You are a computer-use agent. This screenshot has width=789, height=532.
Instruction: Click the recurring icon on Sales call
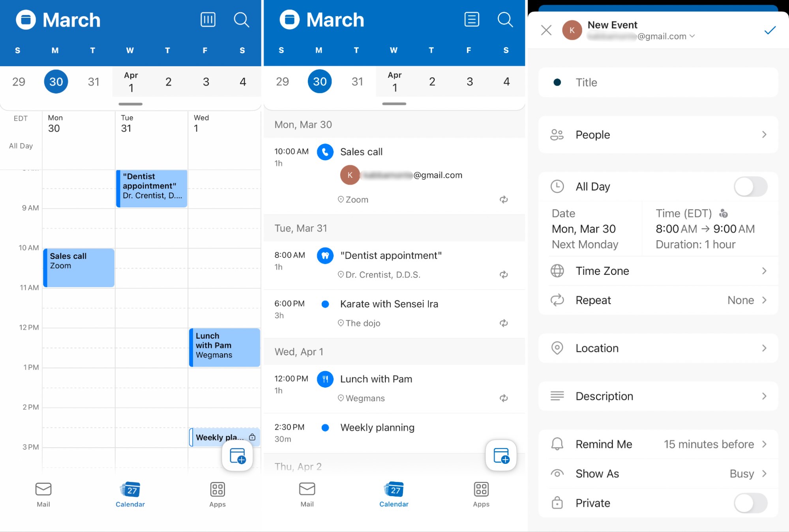click(x=503, y=200)
